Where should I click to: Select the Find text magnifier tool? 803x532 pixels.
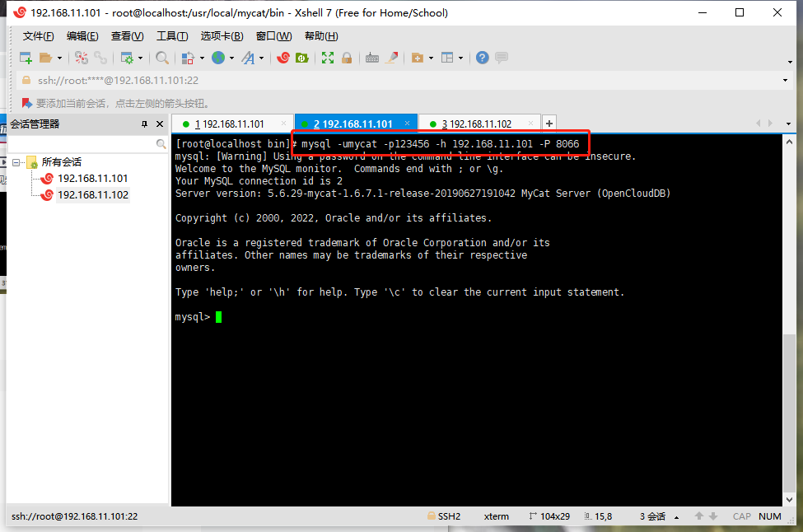161,58
